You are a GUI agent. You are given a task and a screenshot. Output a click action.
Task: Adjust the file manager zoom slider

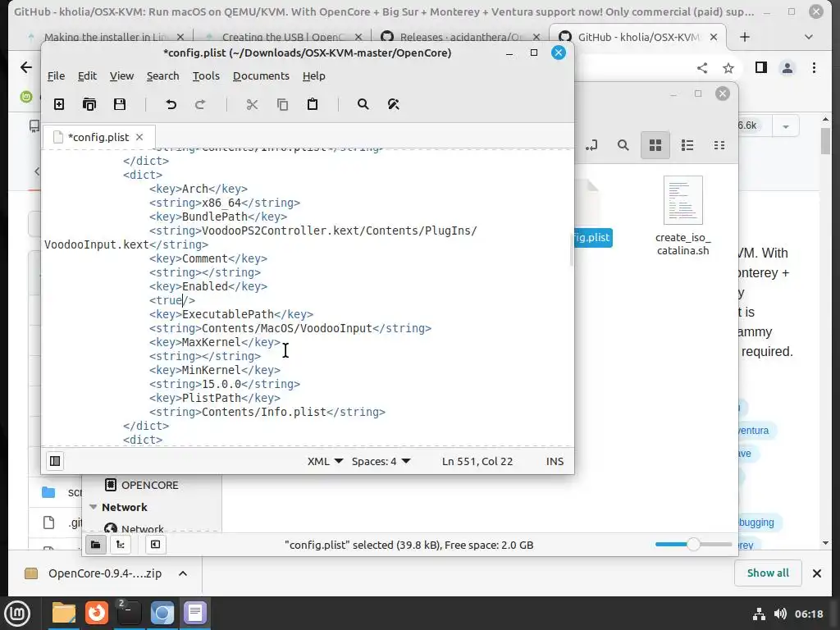tap(693, 545)
